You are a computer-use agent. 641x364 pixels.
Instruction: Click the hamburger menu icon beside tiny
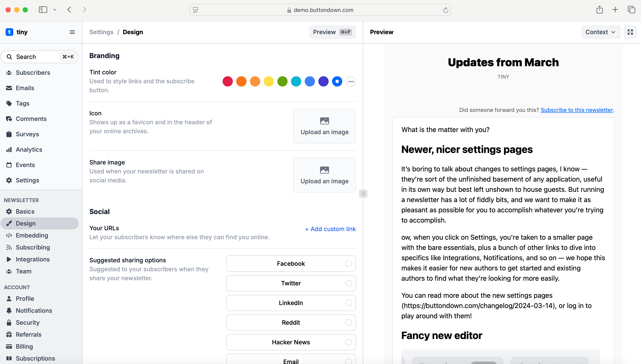[72, 32]
